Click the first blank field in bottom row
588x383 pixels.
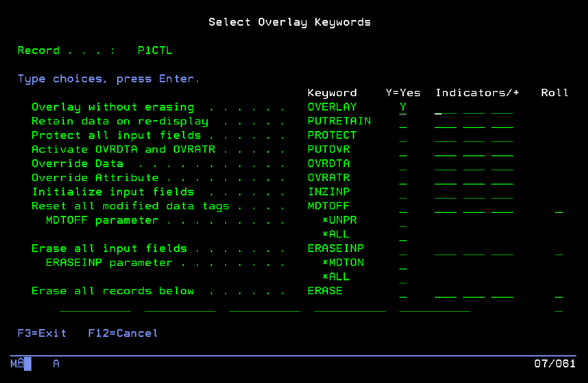point(95,306)
